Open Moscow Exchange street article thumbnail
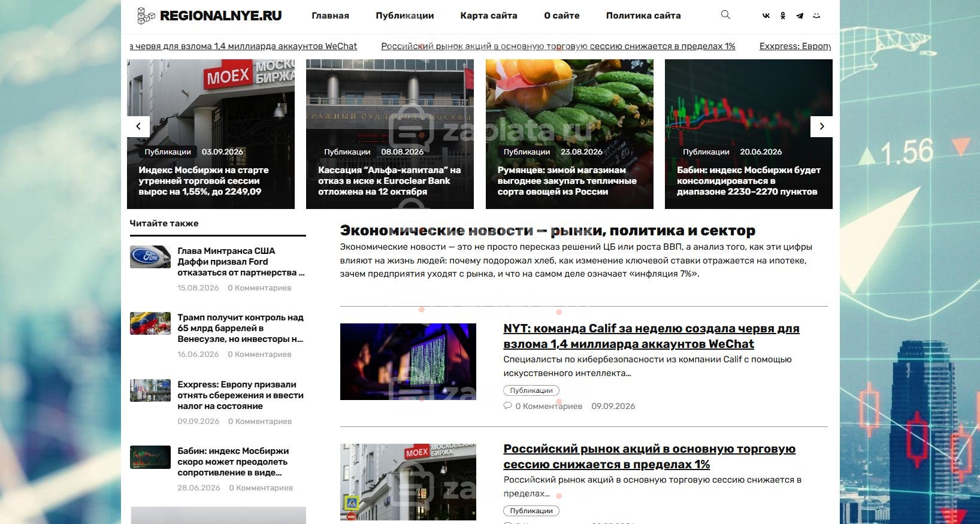This screenshot has height=524, width=980. point(408,482)
